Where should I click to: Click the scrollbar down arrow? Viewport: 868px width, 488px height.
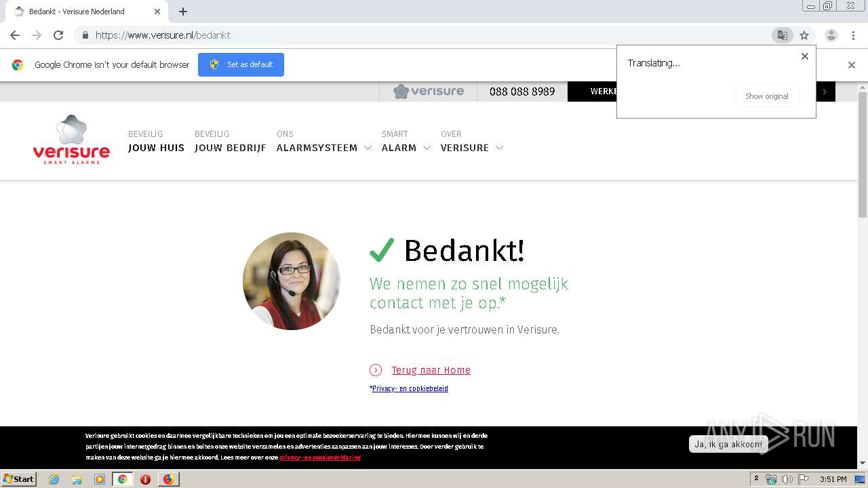tap(863, 464)
